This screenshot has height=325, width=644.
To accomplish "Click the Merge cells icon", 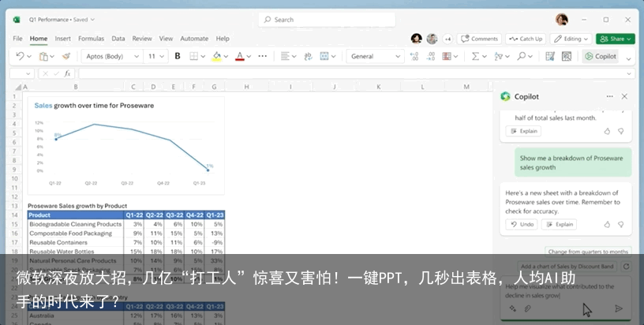I will (324, 56).
